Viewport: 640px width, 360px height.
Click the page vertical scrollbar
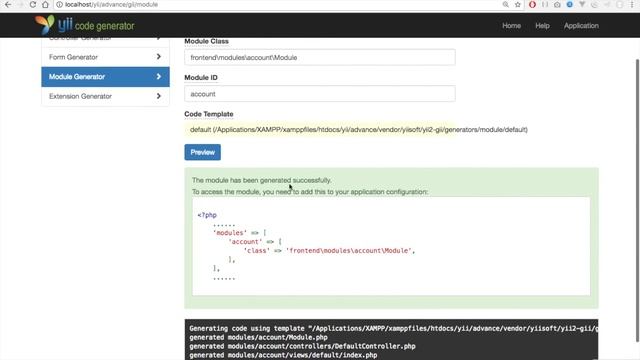coord(637,200)
